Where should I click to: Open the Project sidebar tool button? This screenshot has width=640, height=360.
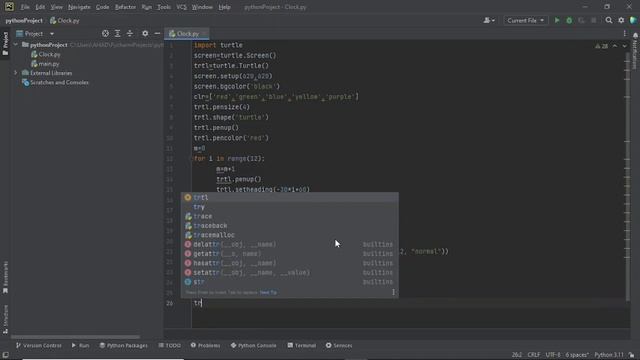tap(5, 44)
